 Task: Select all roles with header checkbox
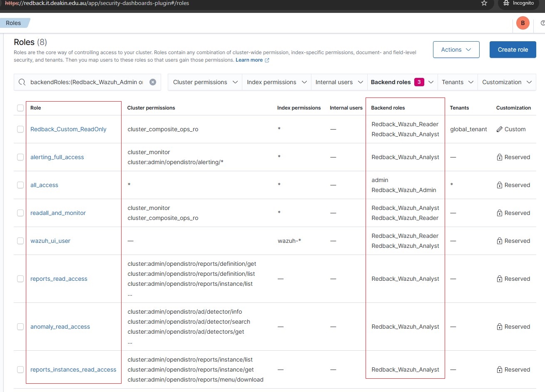pos(20,108)
